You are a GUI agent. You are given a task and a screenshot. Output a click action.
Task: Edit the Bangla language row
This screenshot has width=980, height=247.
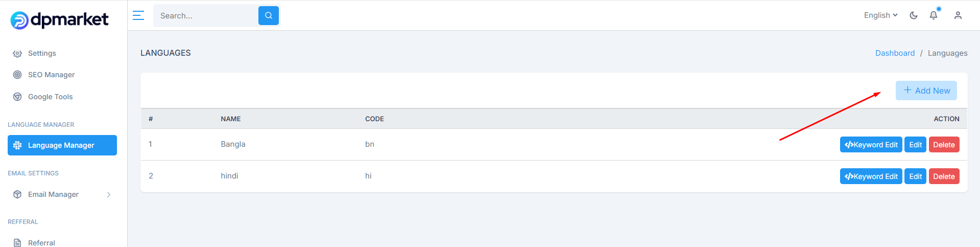tap(916, 145)
